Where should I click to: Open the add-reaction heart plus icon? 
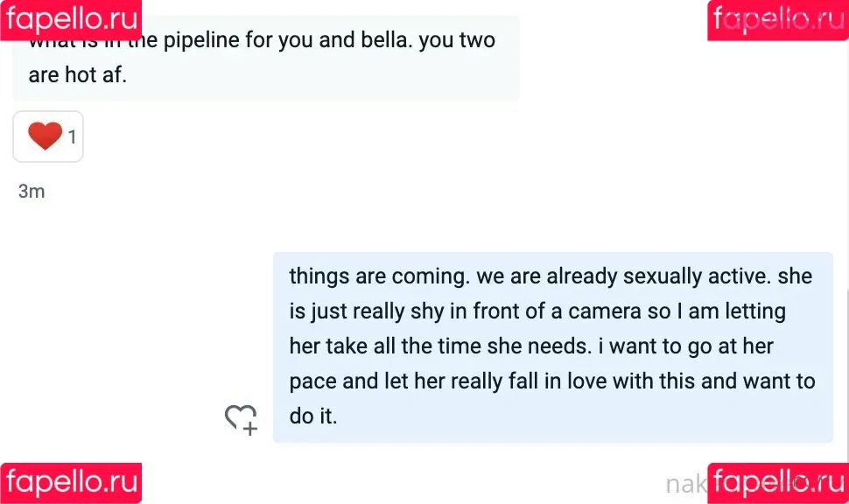[x=242, y=419]
